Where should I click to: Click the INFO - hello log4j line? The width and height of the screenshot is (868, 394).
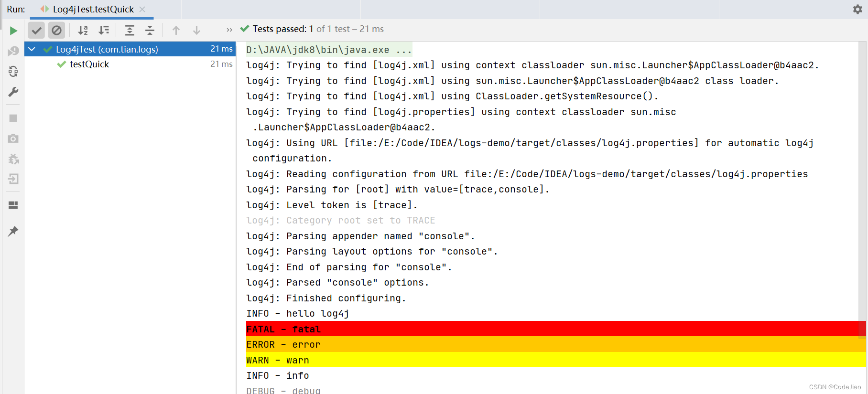coord(298,314)
